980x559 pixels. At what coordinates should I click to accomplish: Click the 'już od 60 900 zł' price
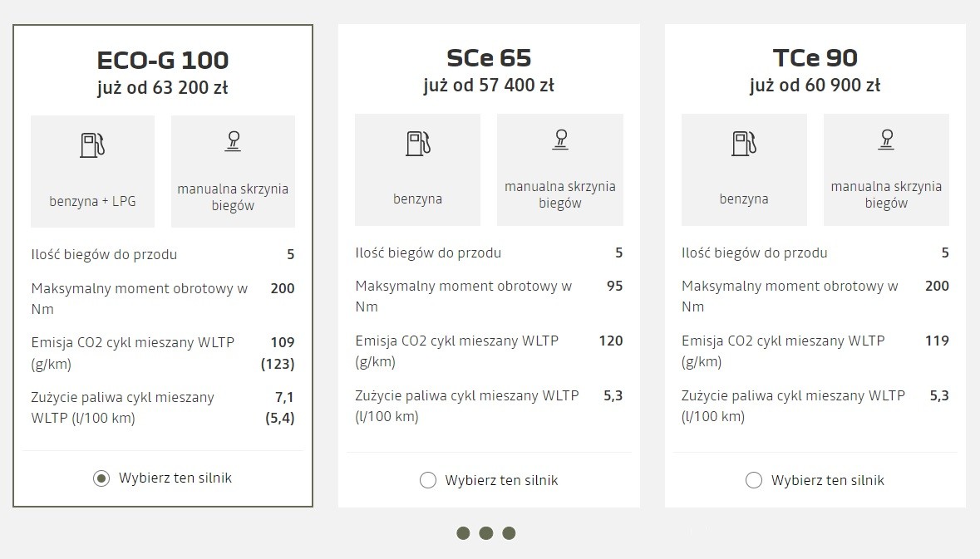[x=815, y=86]
